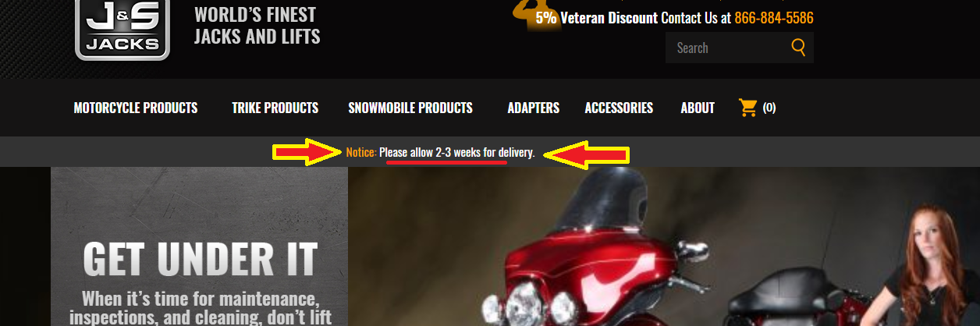
Task: Click the 5% Veteran Discount text
Action: [x=596, y=17]
